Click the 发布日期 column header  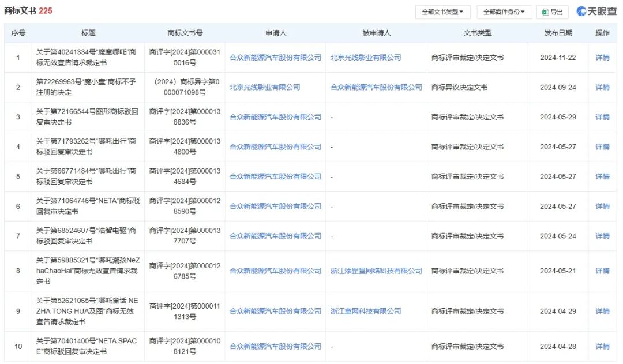coord(558,33)
